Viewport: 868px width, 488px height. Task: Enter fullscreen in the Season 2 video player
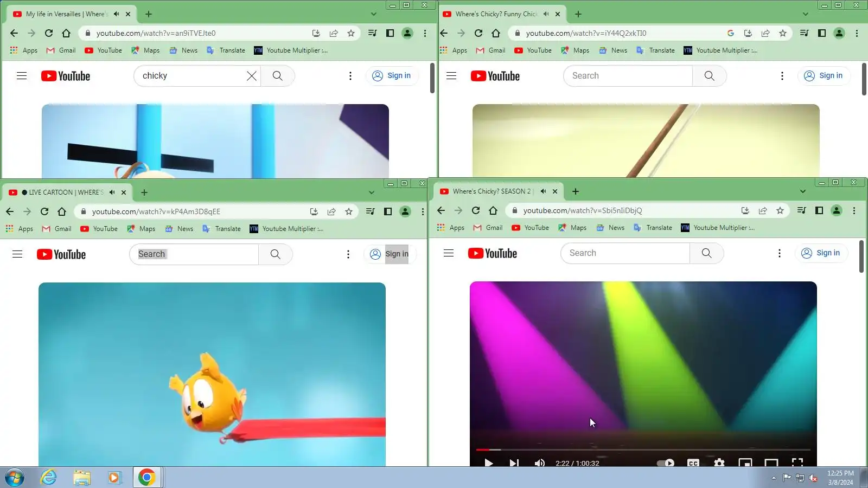797,463
